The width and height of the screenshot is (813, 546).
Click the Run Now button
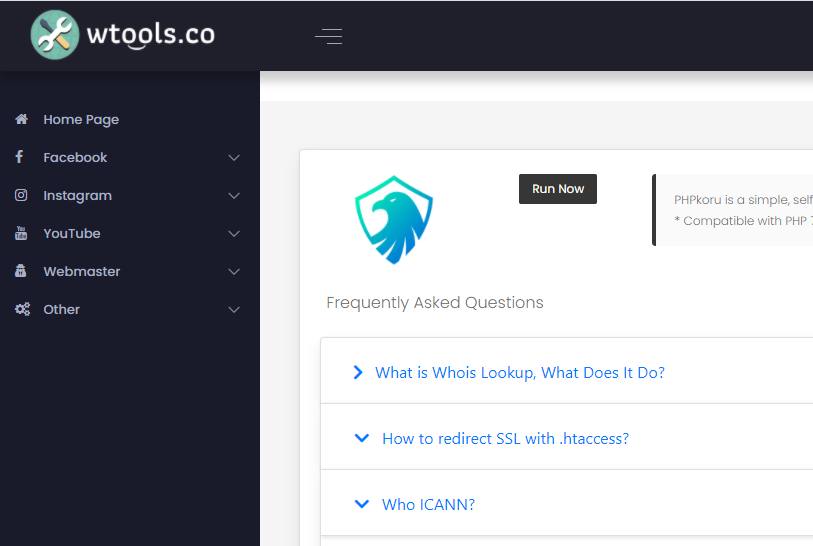coord(558,189)
